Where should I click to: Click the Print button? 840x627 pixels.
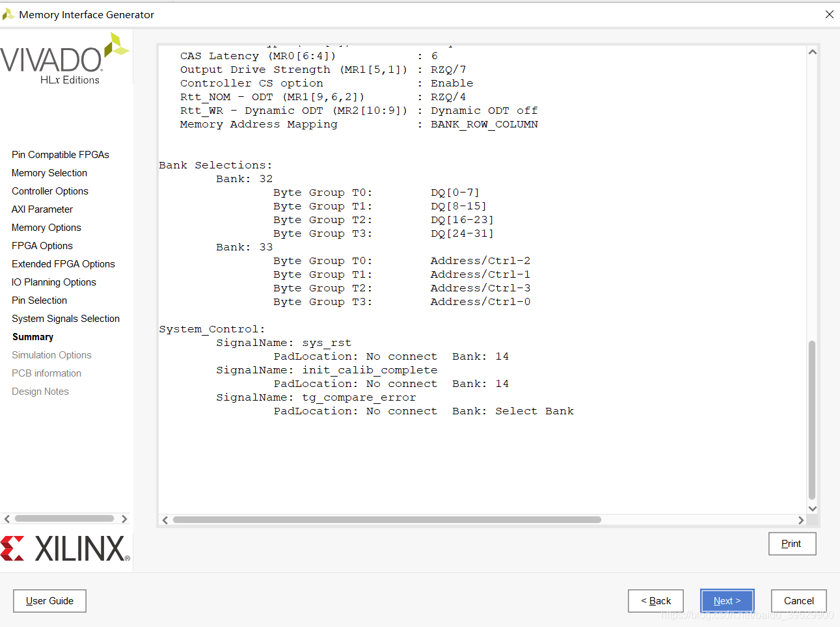tap(792, 544)
